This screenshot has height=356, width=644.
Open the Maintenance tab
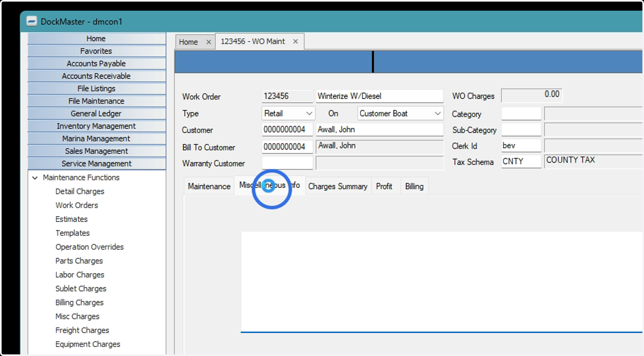(209, 186)
